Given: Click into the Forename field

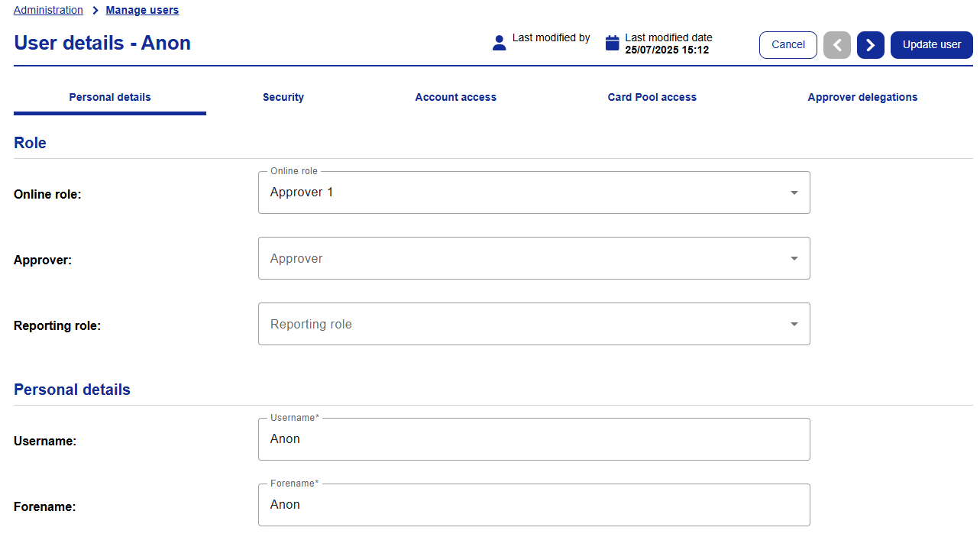Looking at the screenshot, I should 534,505.
